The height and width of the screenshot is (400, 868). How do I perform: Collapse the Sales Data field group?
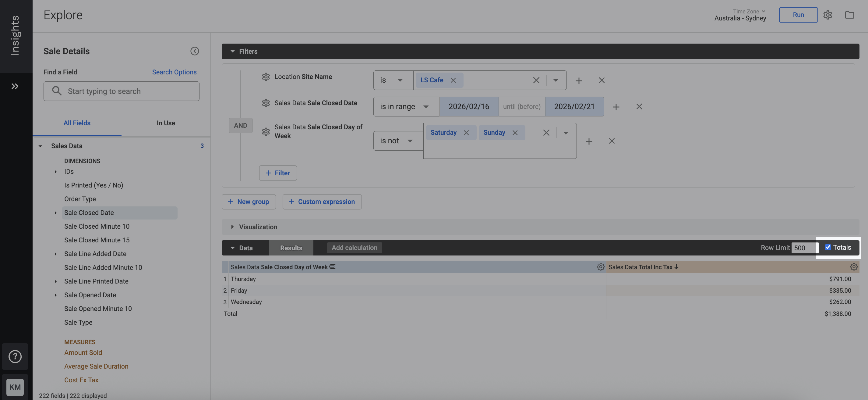(40, 146)
